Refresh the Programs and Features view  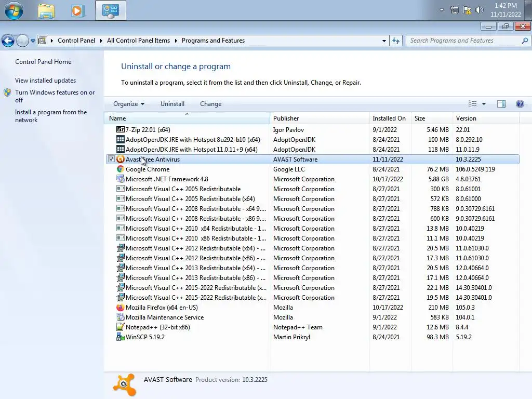(x=395, y=41)
